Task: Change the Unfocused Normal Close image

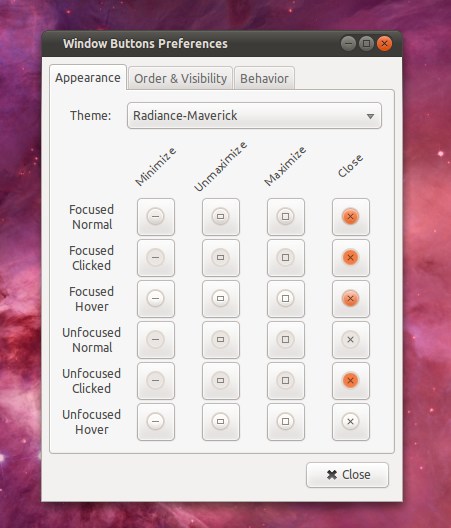Action: click(x=351, y=340)
